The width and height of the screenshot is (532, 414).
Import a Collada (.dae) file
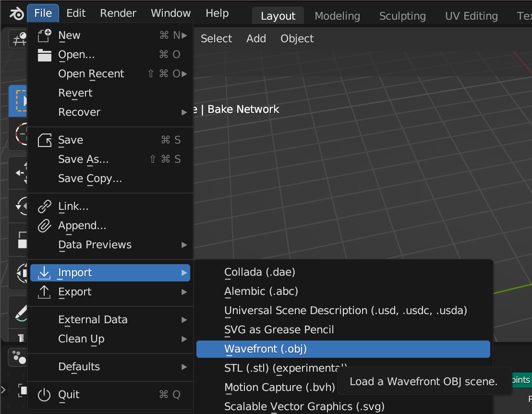(343, 272)
